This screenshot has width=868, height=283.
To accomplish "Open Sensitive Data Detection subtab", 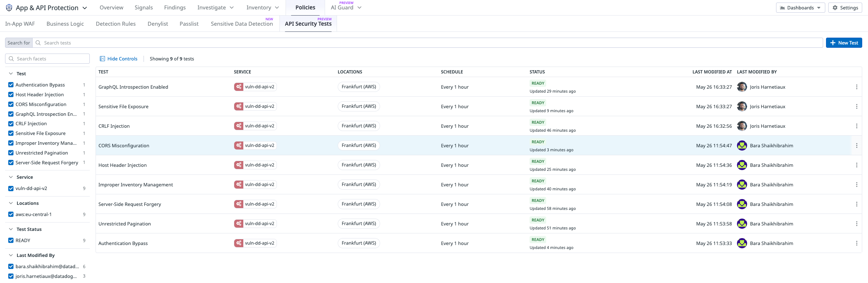I will click(x=242, y=24).
